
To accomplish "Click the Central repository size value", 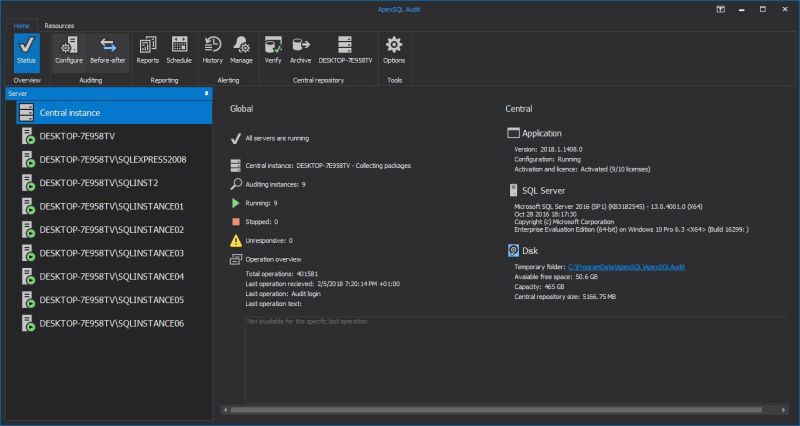I will [x=599, y=296].
